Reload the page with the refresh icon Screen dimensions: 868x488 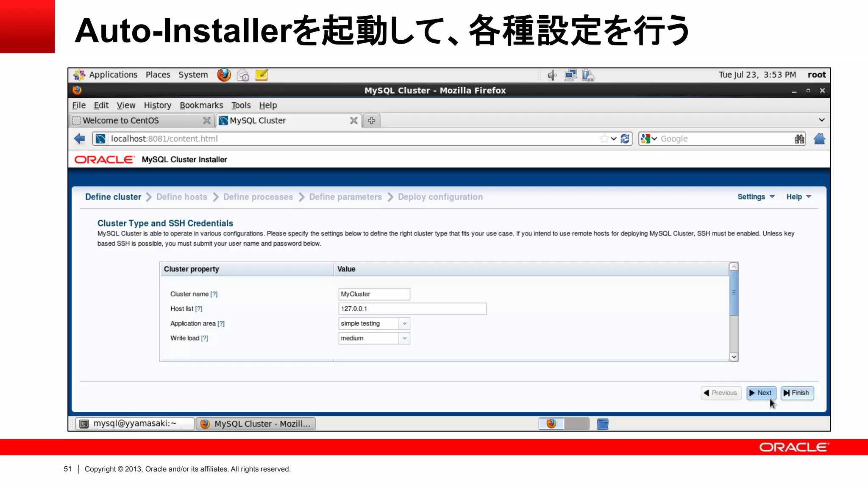[625, 139]
